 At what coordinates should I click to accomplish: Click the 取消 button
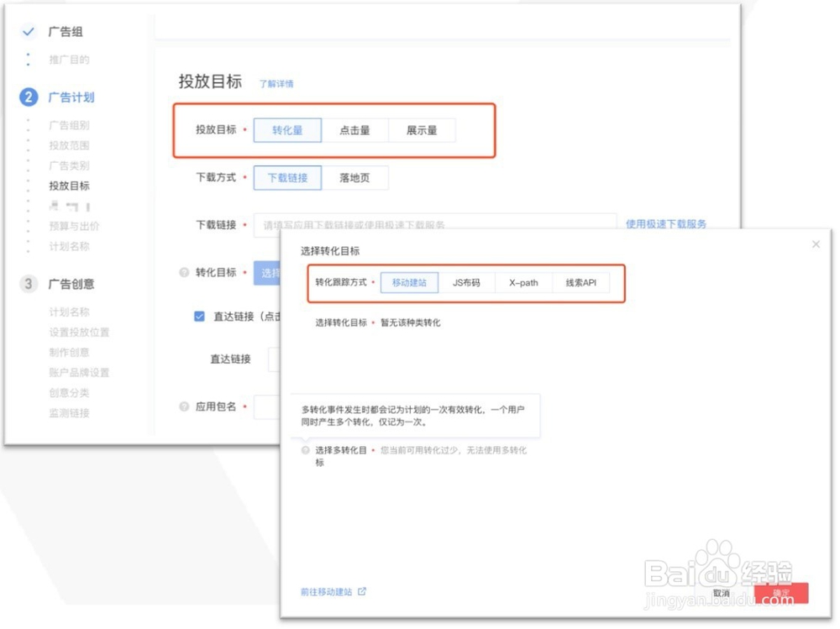point(721,592)
